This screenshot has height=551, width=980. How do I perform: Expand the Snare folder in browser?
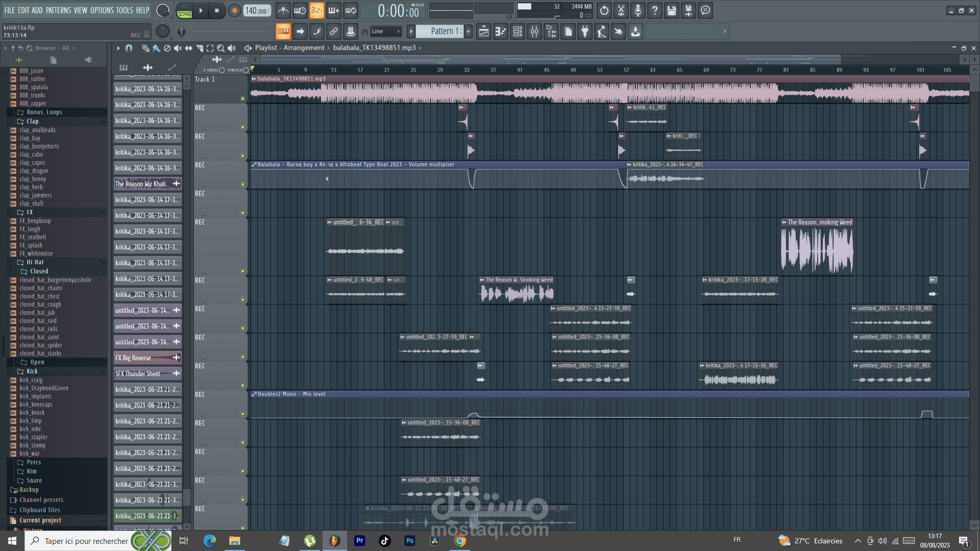click(x=34, y=481)
